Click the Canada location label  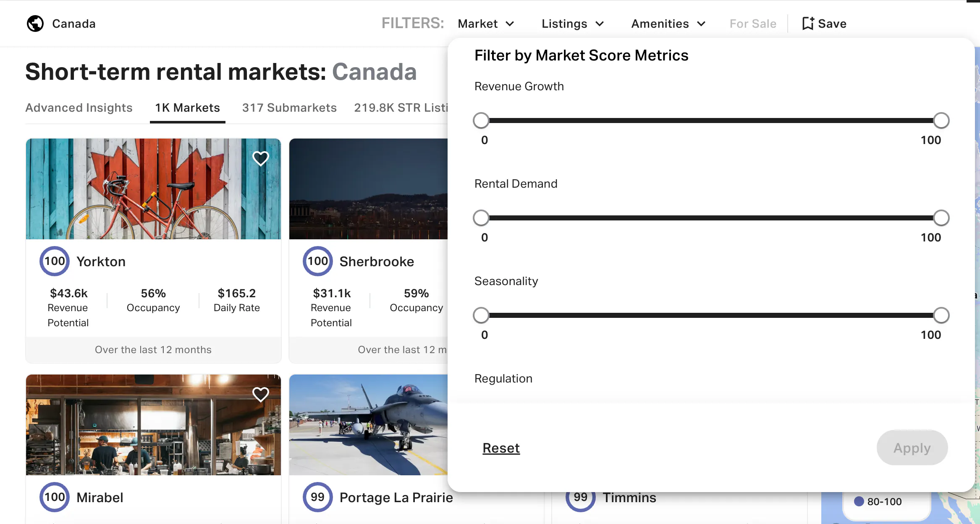coord(74,24)
